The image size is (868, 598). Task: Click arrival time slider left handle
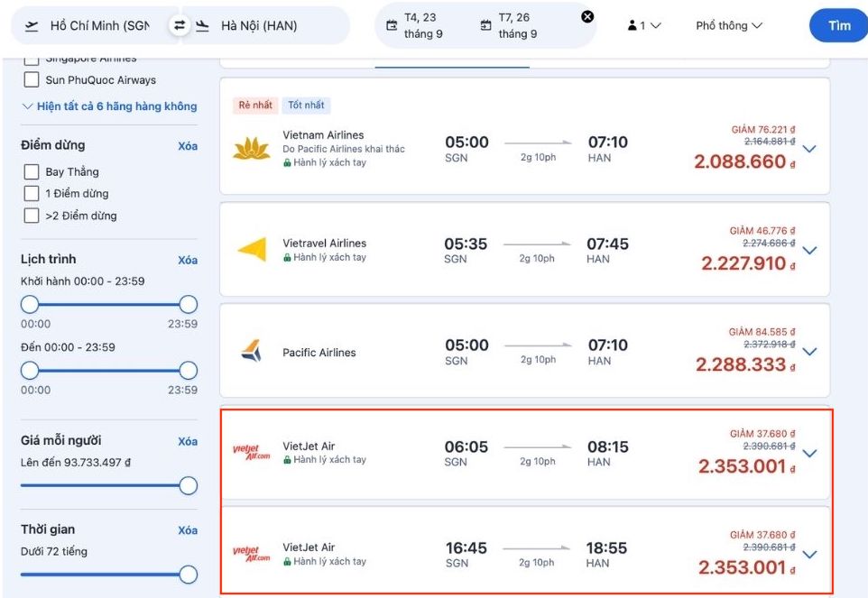tap(30, 371)
